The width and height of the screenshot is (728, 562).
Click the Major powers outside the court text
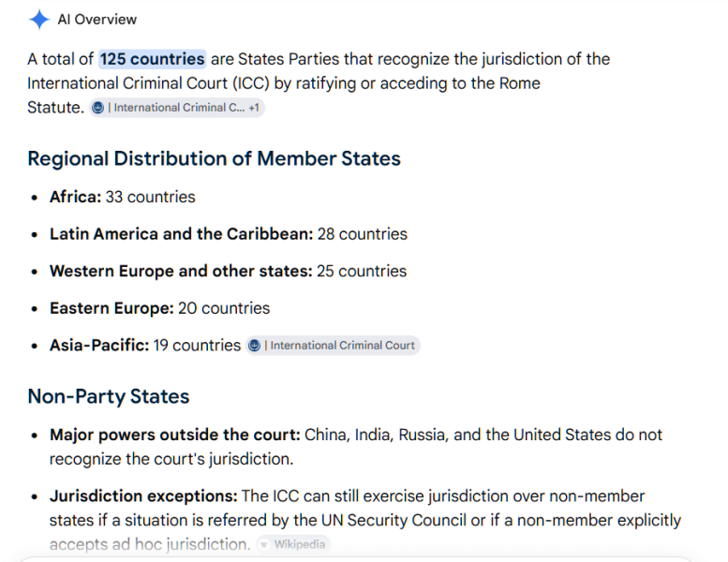click(x=174, y=435)
